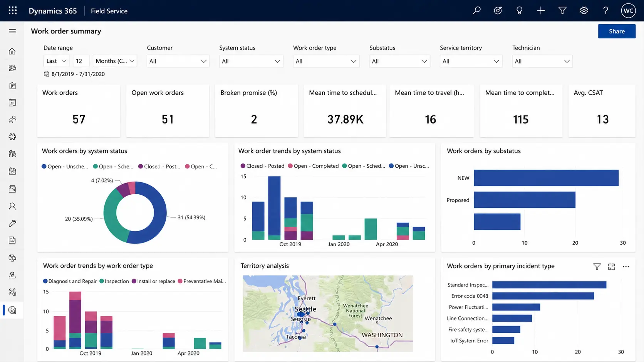
Task: Select the Avg. CSAT 13 card
Action: [602, 111]
